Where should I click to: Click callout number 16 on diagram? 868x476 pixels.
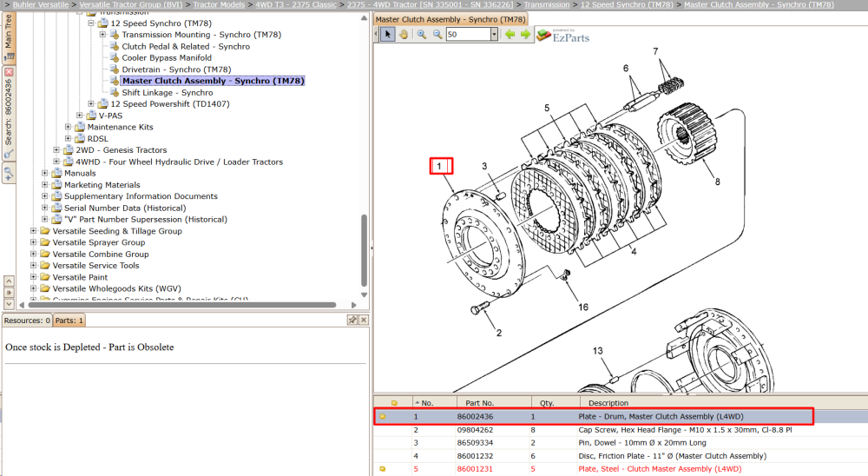[583, 307]
